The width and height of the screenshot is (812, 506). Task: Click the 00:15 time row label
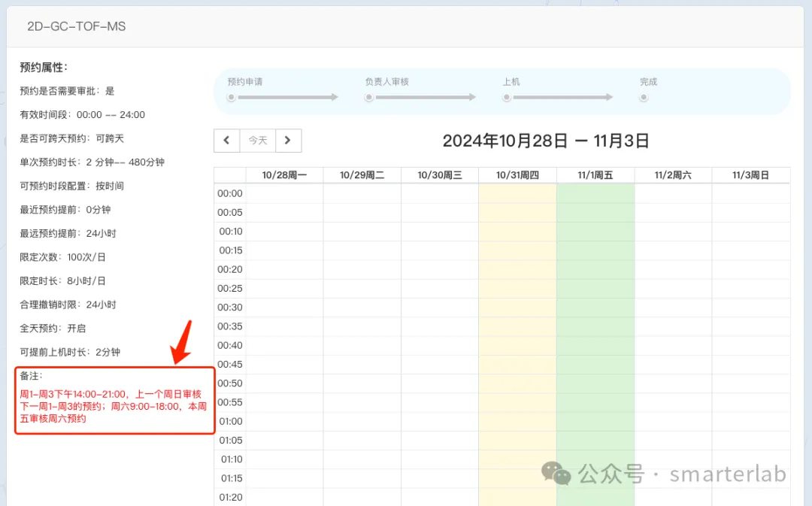pos(231,250)
